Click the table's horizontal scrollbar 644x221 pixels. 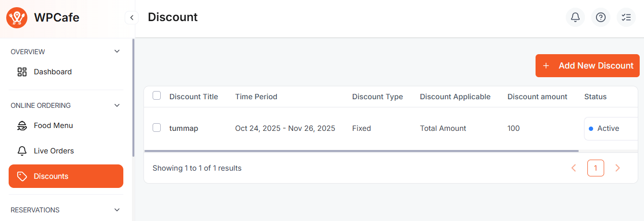point(361,151)
